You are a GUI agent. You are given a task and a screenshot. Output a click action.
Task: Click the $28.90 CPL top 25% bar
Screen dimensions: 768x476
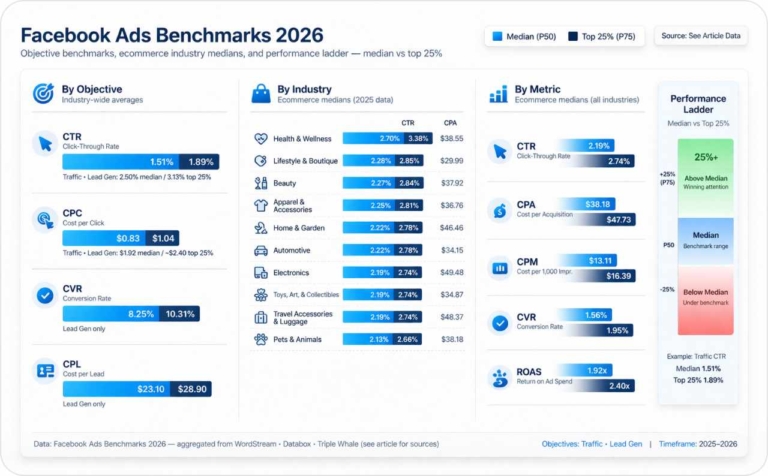click(x=191, y=389)
